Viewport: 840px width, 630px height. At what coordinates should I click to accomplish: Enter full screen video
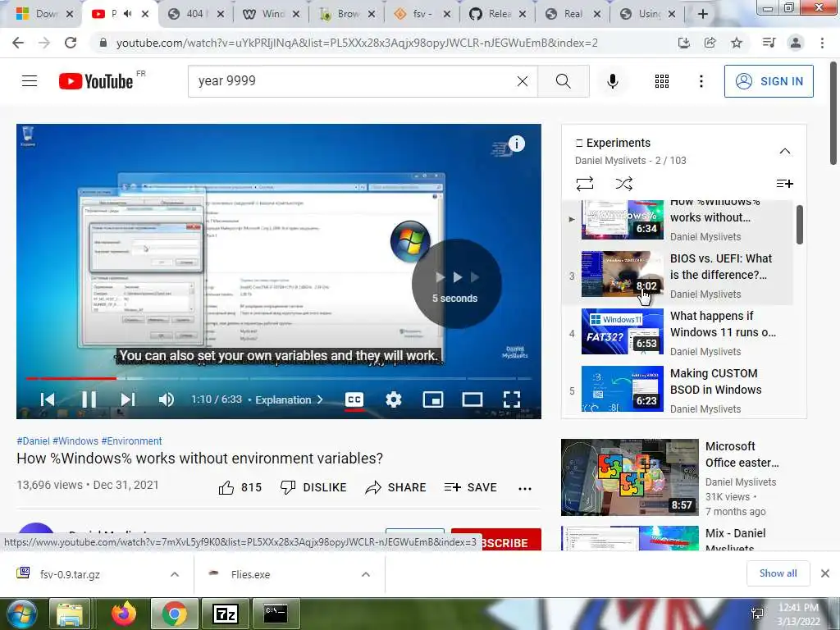(512, 399)
